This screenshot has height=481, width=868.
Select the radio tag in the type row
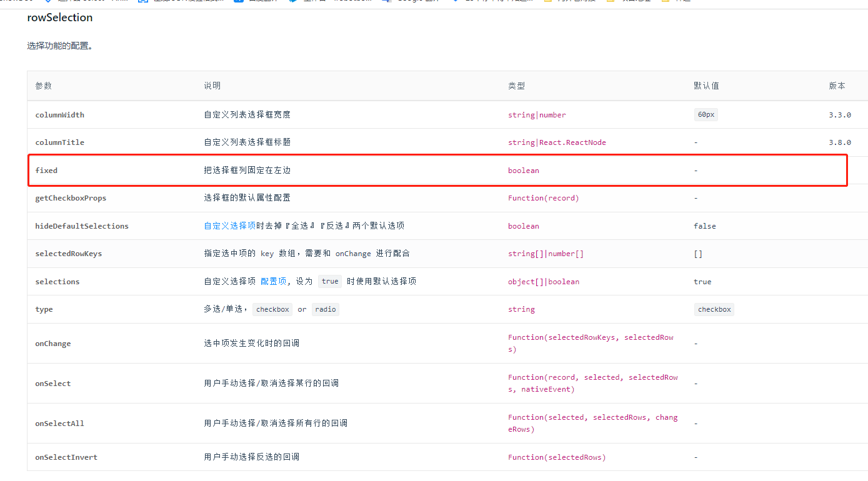coord(325,309)
